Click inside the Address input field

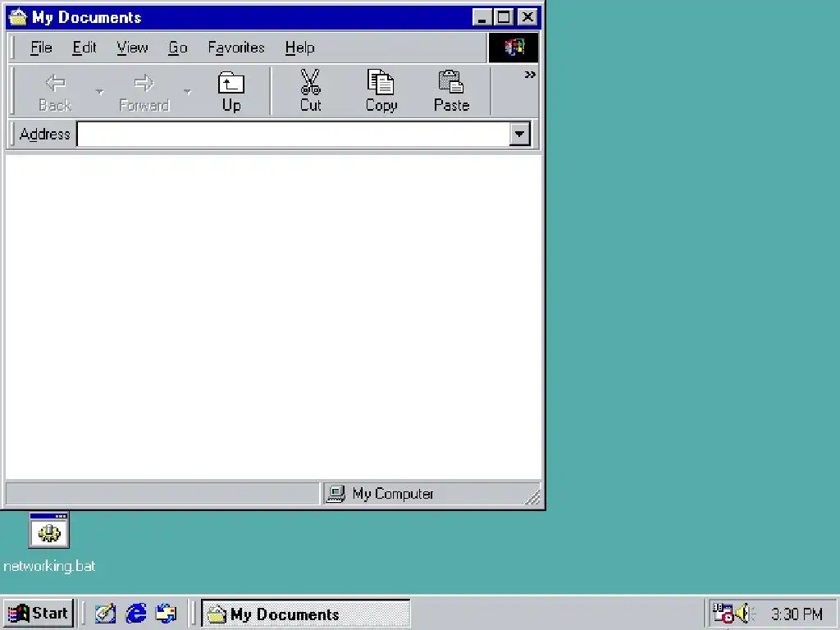click(x=293, y=134)
